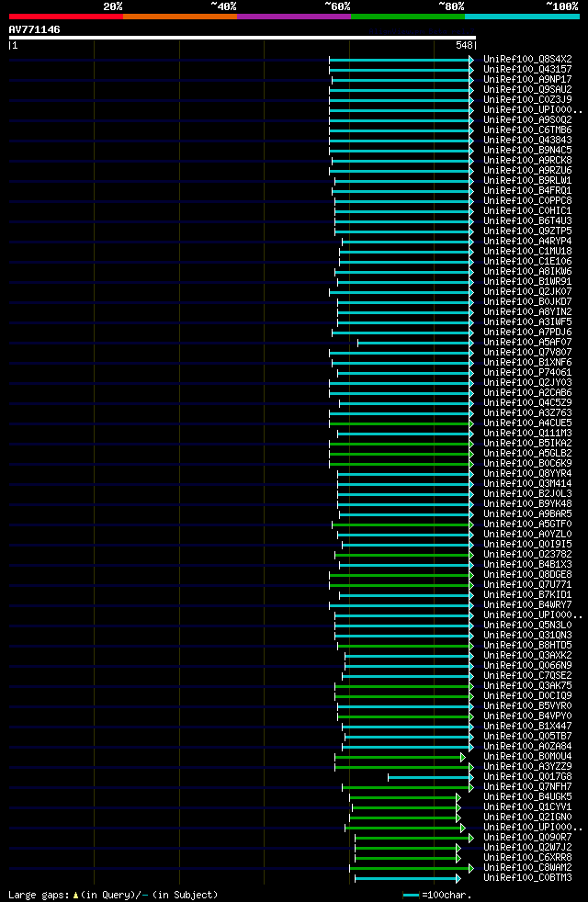Open hit UniRef100_Q017G8

click(x=527, y=776)
